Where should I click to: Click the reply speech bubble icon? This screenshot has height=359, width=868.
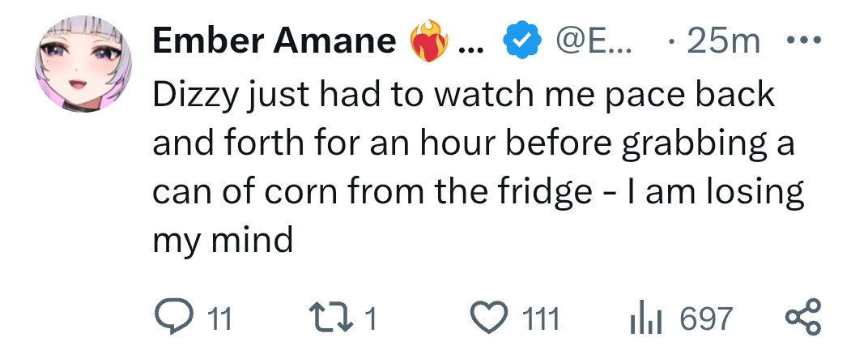click(x=172, y=318)
